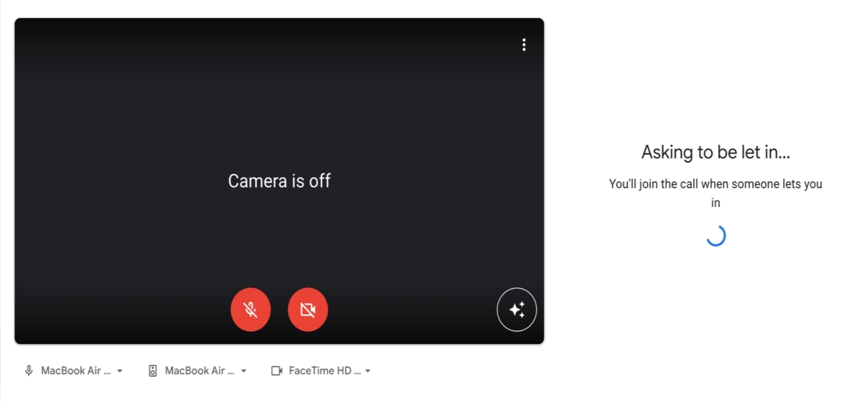Click the 'You'll join the call' message

coord(716,184)
